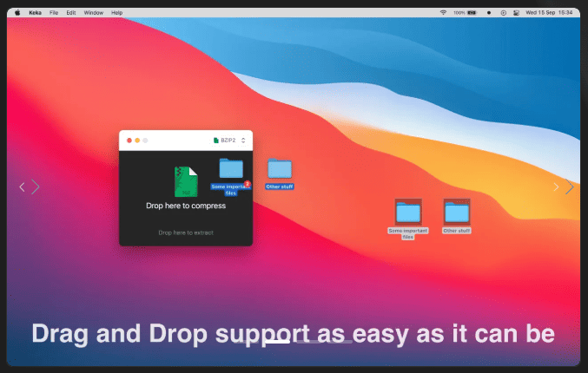Image resolution: width=588 pixels, height=373 pixels.
Task: Click the circled play menu bar icon
Action: [x=503, y=13]
